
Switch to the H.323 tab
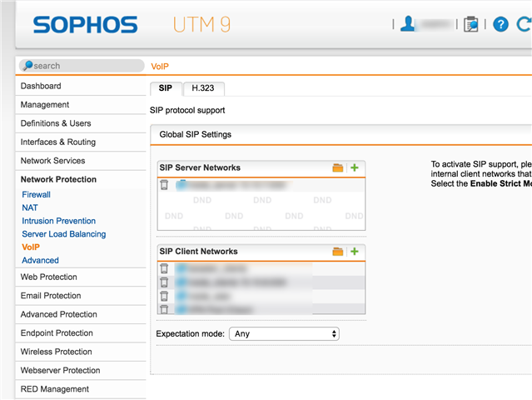(x=203, y=88)
